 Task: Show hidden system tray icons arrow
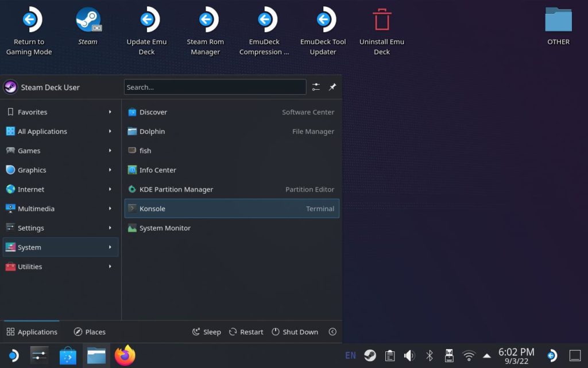[487, 356]
